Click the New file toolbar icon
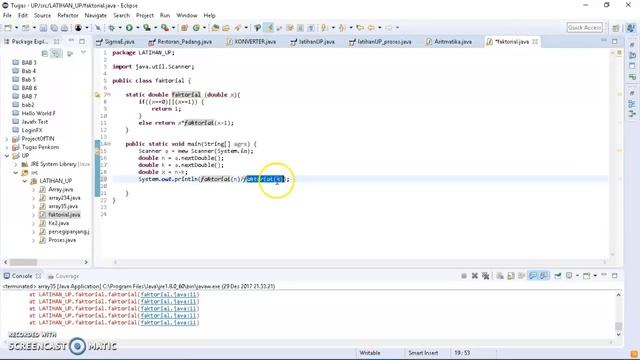Screen dimensions: 640x360 pos(8,28)
